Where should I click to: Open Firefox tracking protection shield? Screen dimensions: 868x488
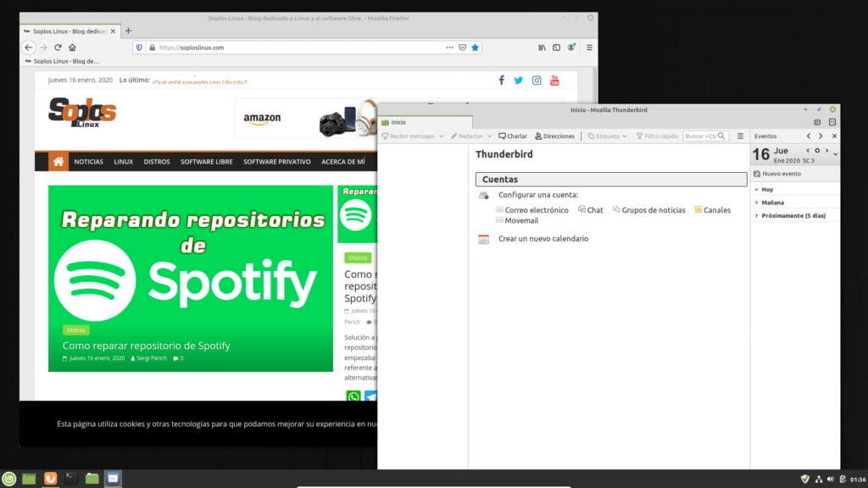[140, 47]
